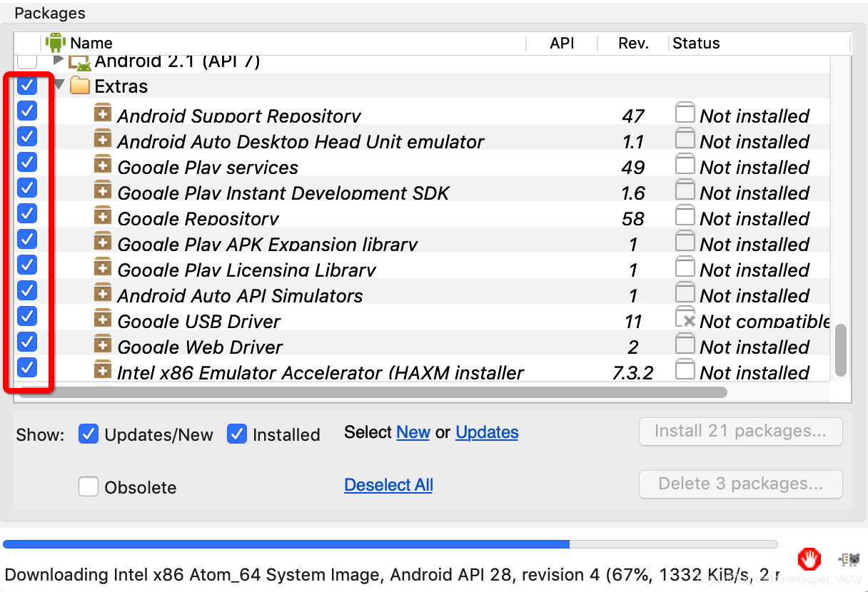
Task: Click status icon in Android Support Repository row
Action: [x=685, y=113]
